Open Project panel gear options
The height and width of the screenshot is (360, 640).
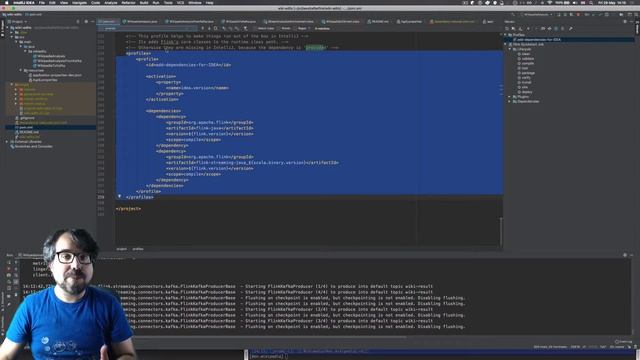pyautogui.click(x=86, y=22)
